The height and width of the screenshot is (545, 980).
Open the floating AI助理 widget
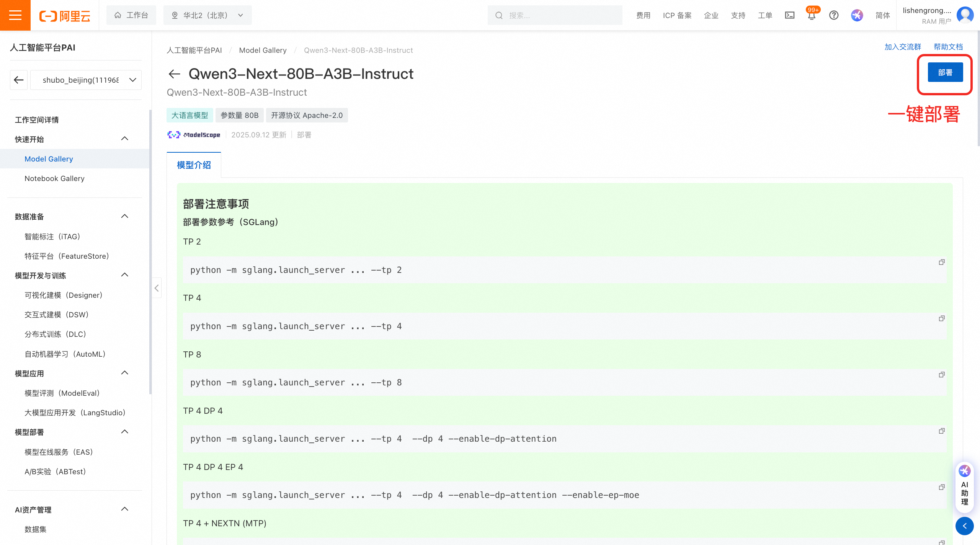coord(964,487)
